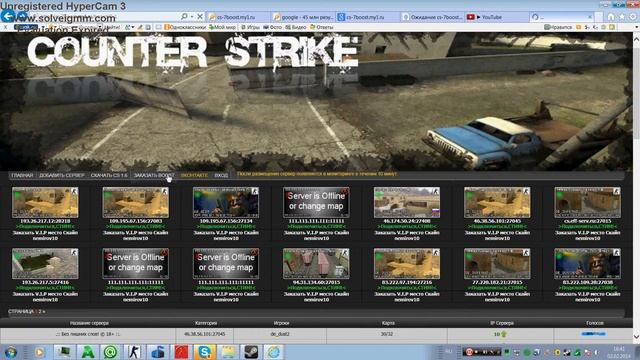The width and height of the screenshot is (640, 360).
Task: Open the ГЛАВНАЯ menu item
Action: 22,175
